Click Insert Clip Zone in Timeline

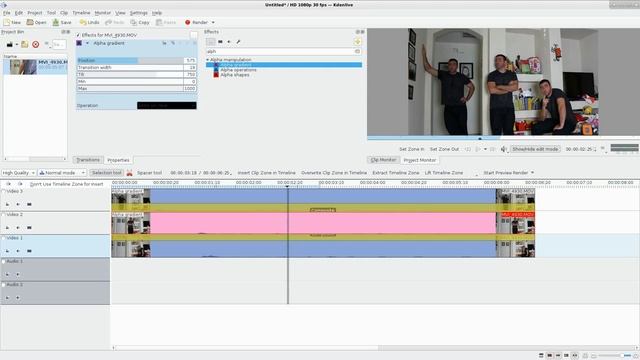[267, 173]
